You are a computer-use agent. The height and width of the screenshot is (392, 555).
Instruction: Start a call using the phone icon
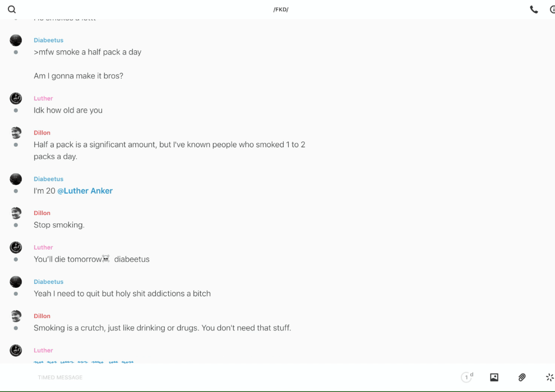(534, 10)
